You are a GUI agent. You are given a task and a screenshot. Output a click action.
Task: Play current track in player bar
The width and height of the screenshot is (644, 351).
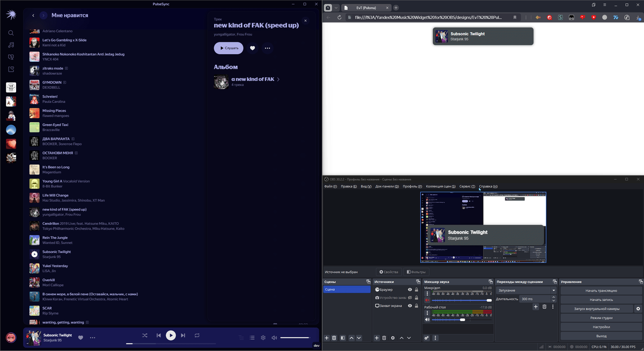point(171,335)
